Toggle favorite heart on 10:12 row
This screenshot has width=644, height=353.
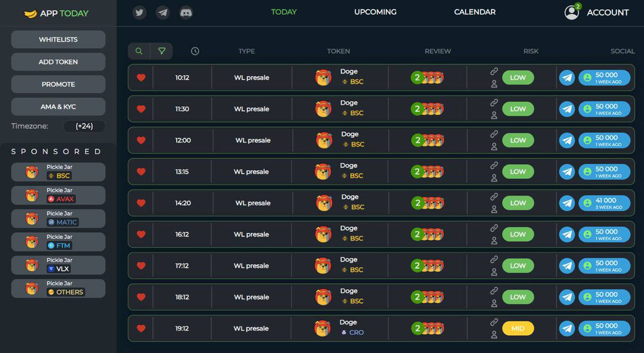[x=141, y=78]
